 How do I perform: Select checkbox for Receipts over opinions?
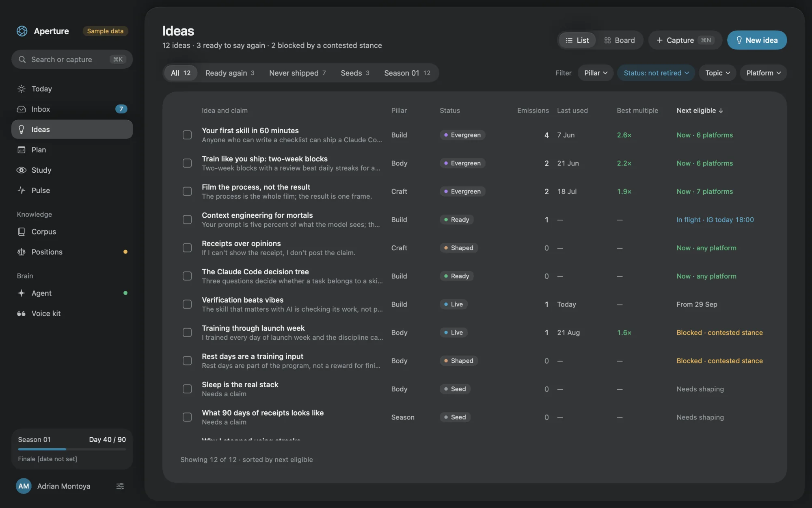click(187, 248)
